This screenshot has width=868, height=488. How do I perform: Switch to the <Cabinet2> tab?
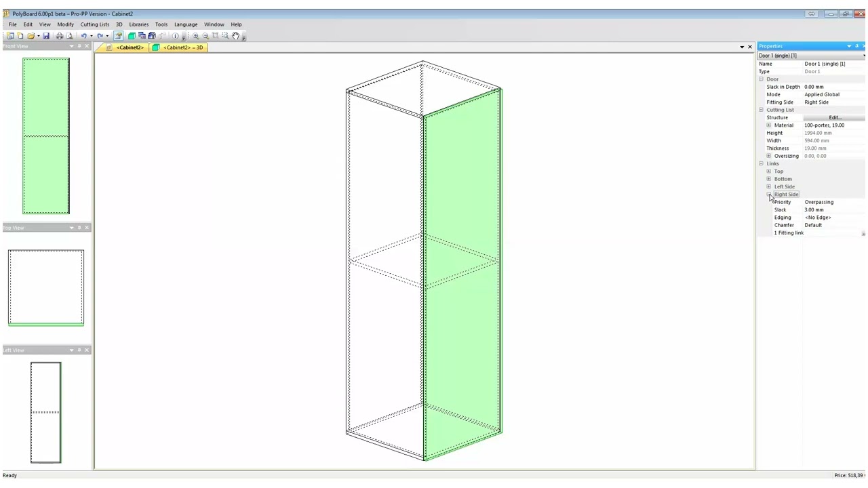125,47
